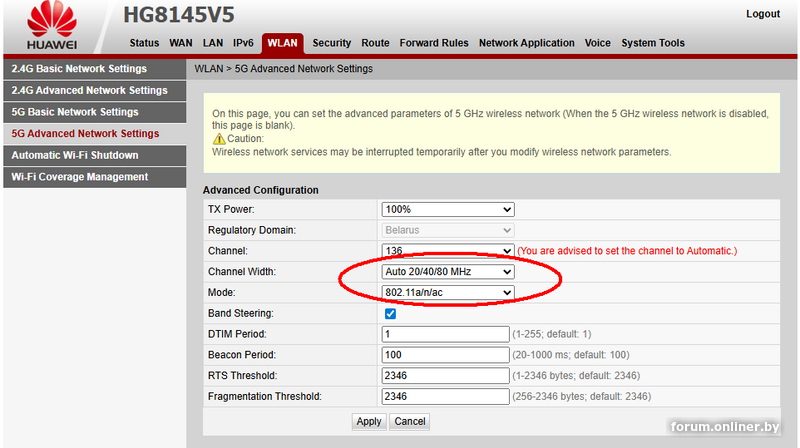Open the Regulatory Domain dropdown
The height and width of the screenshot is (448, 800).
click(447, 230)
